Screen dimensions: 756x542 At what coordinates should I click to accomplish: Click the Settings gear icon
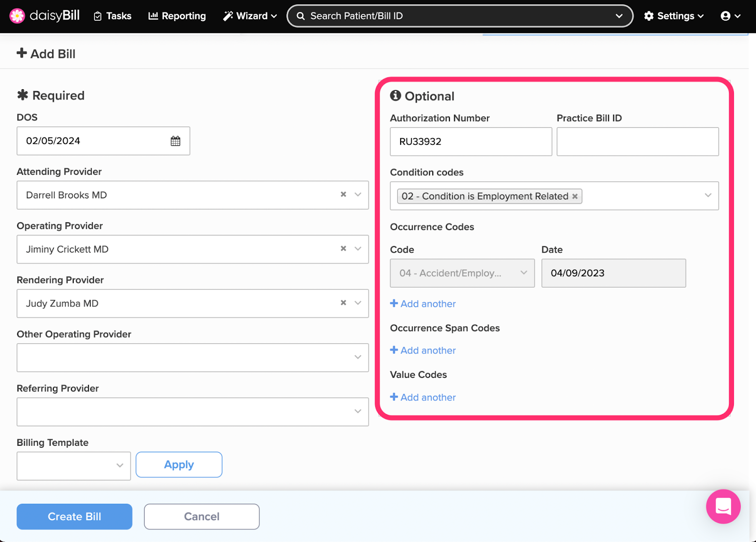(649, 16)
